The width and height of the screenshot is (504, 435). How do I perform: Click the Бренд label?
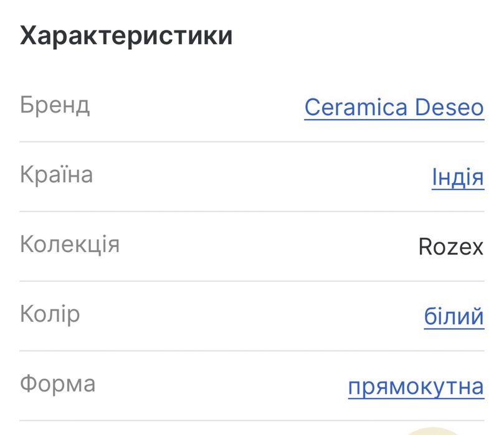[55, 105]
